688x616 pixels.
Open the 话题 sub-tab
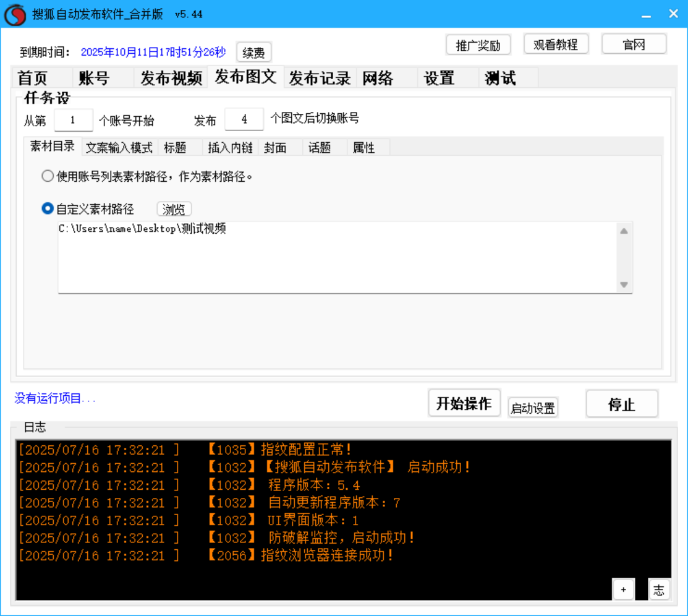(325, 148)
